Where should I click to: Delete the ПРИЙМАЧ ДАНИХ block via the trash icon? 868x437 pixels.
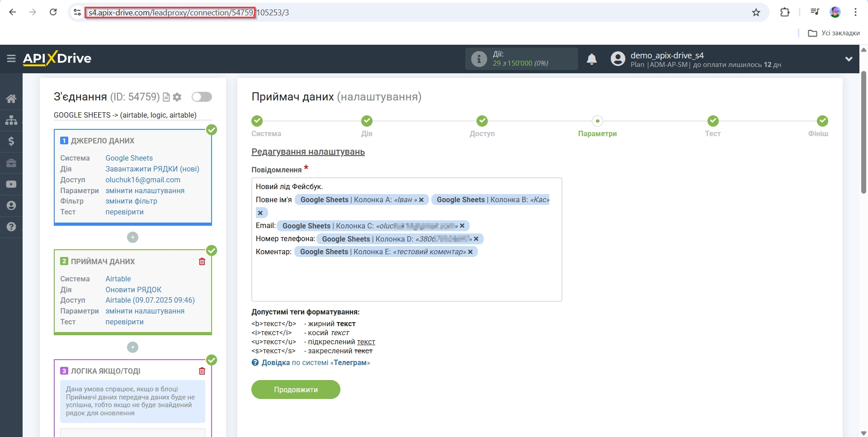[202, 261]
